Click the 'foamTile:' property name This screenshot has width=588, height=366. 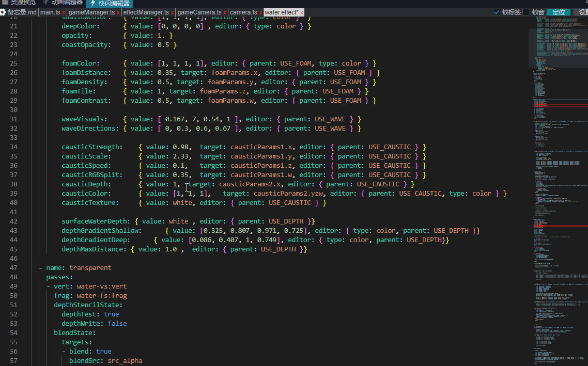pyautogui.click(x=79, y=91)
